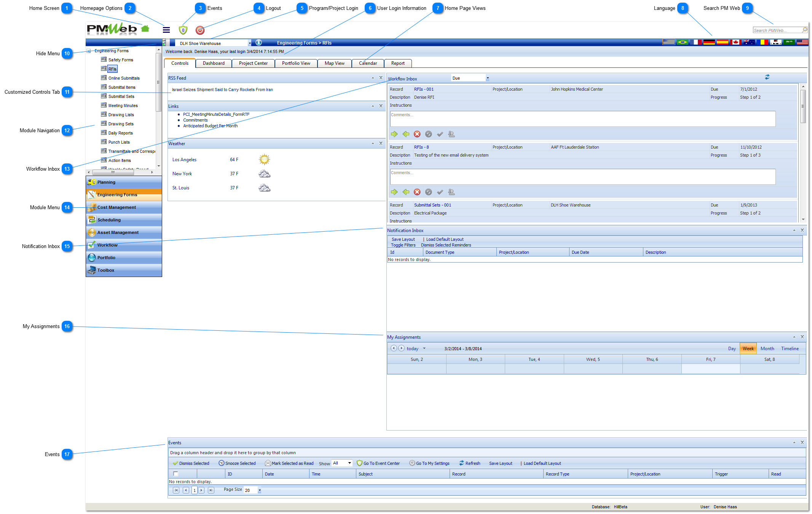
Task: Open the Events shield icon
Action: (x=183, y=30)
